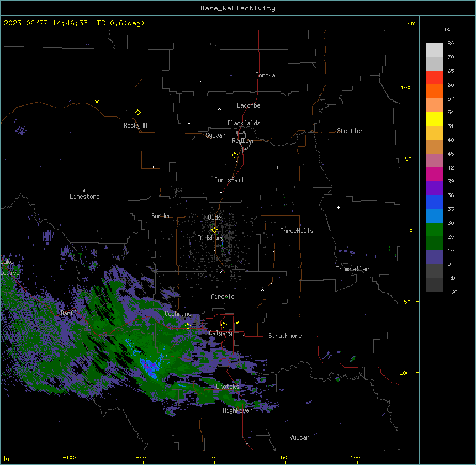Pick the bright green swatch below 30

434,230
